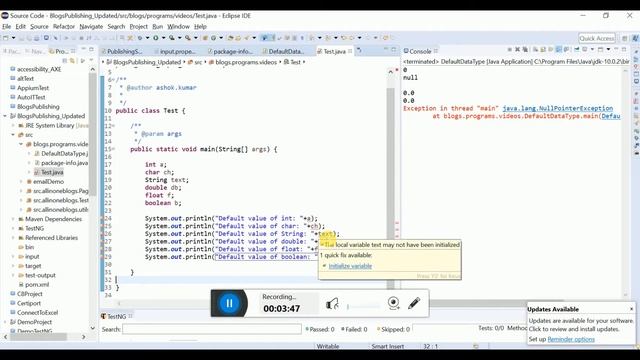Maximize the editor area
The width and height of the screenshot is (640, 360).
(393, 49)
